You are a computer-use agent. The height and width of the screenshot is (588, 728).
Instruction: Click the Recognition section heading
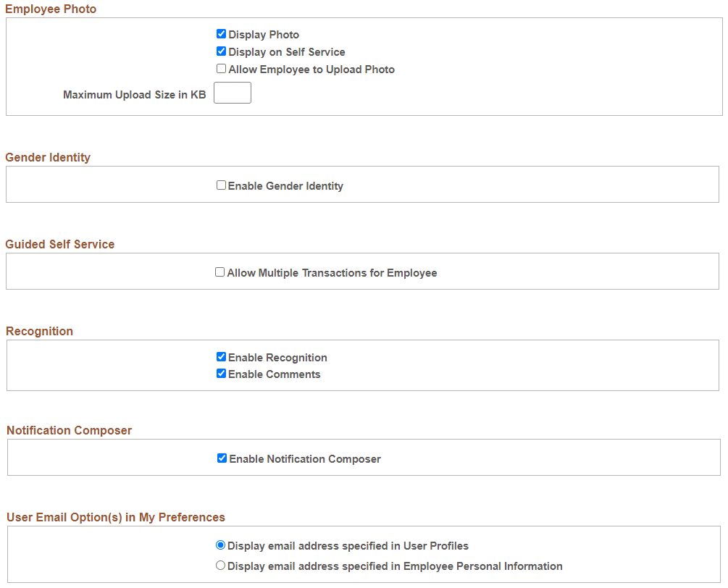point(40,331)
